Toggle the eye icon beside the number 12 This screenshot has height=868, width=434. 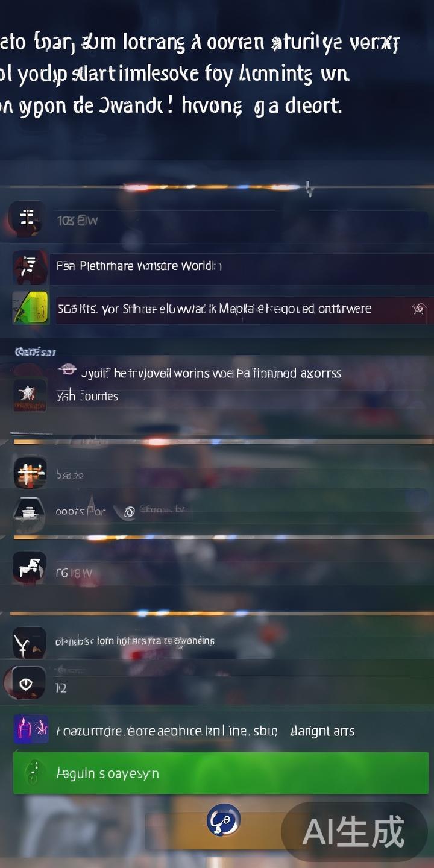pos(26,684)
